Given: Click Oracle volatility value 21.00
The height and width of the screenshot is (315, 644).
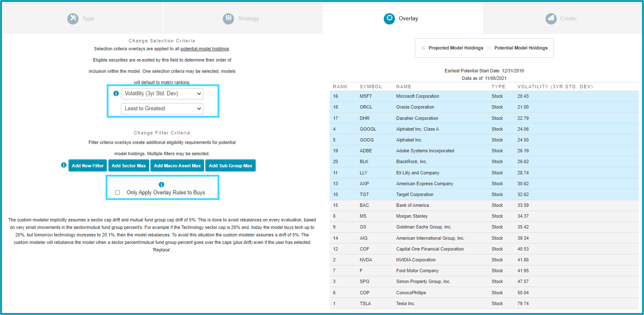Looking at the screenshot, I should (x=523, y=107).
